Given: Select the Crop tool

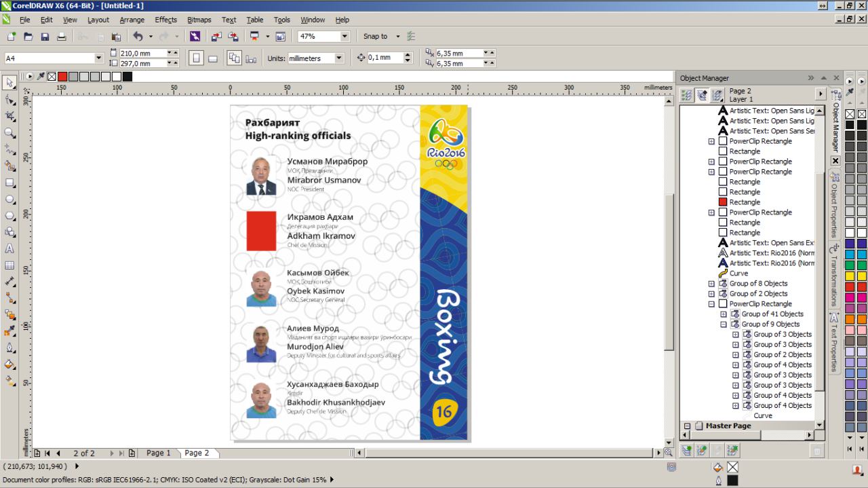Looking at the screenshot, I should 10,116.
